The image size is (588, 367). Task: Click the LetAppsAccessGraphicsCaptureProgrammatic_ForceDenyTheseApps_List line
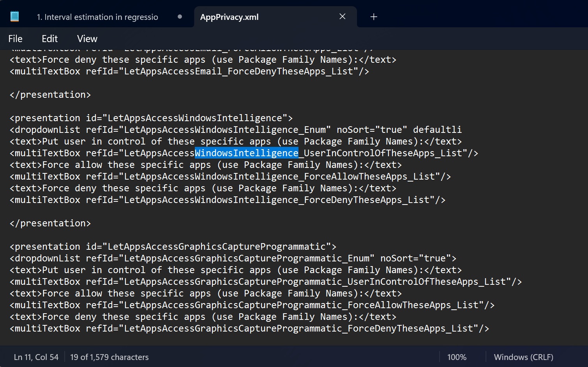249,328
